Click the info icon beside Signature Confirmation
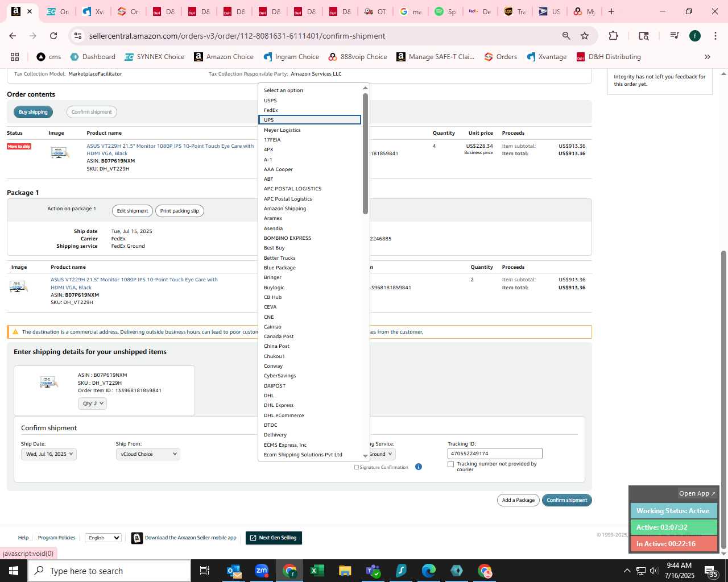Screen dimensions: 728x582 (419, 467)
